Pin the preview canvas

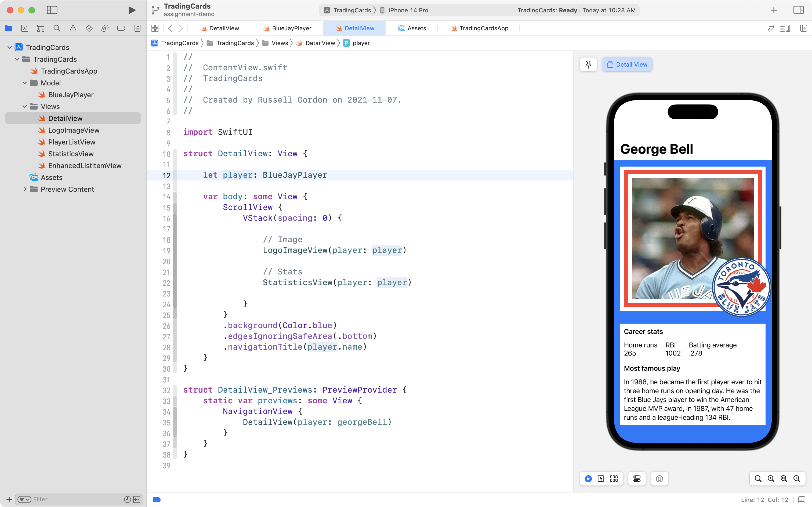point(588,64)
